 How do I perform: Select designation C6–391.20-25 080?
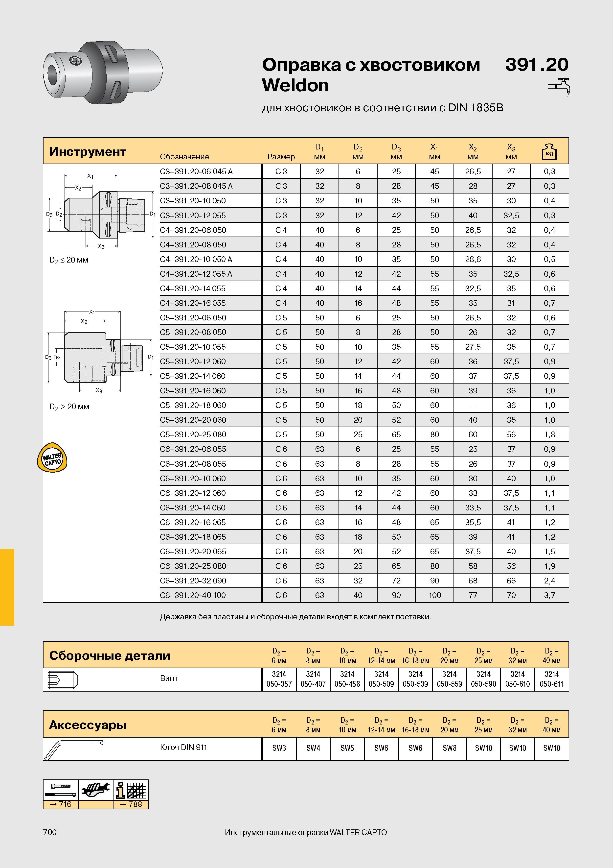[193, 566]
